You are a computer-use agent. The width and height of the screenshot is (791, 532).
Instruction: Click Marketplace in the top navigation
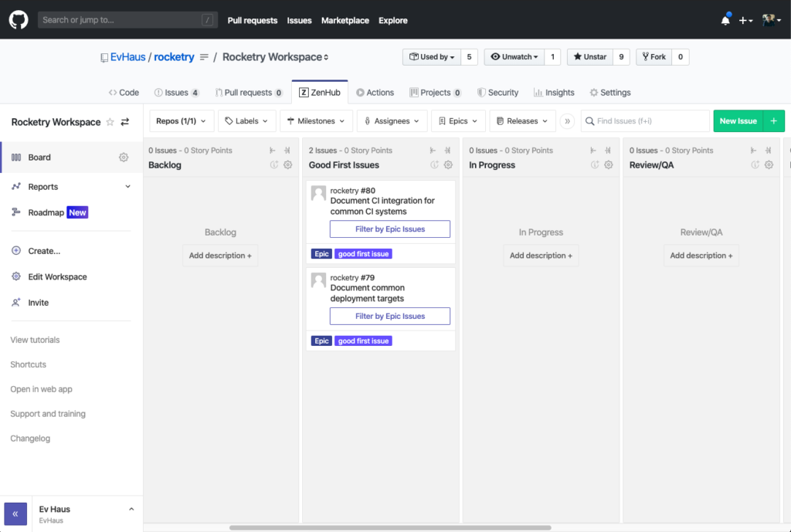[345, 20]
